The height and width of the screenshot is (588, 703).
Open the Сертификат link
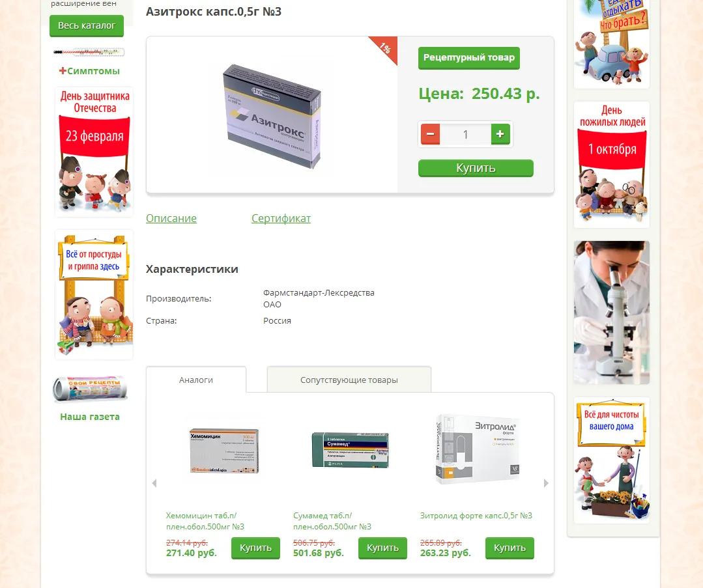[x=281, y=218]
